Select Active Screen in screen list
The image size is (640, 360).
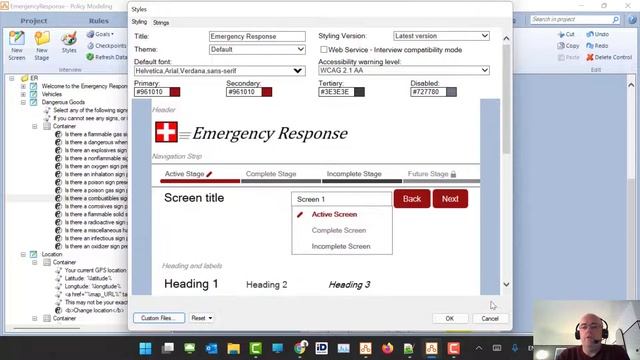(334, 214)
